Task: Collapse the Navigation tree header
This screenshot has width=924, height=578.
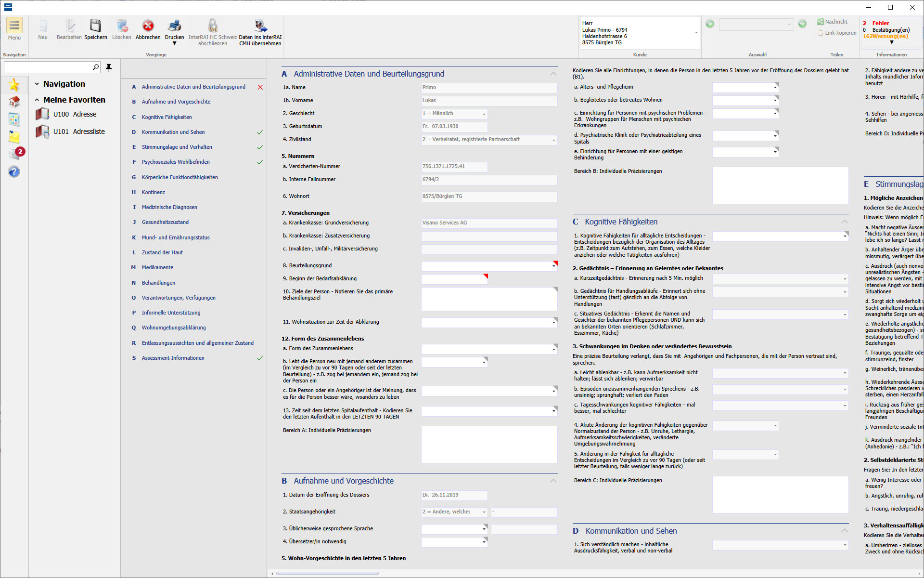Action: click(x=37, y=84)
